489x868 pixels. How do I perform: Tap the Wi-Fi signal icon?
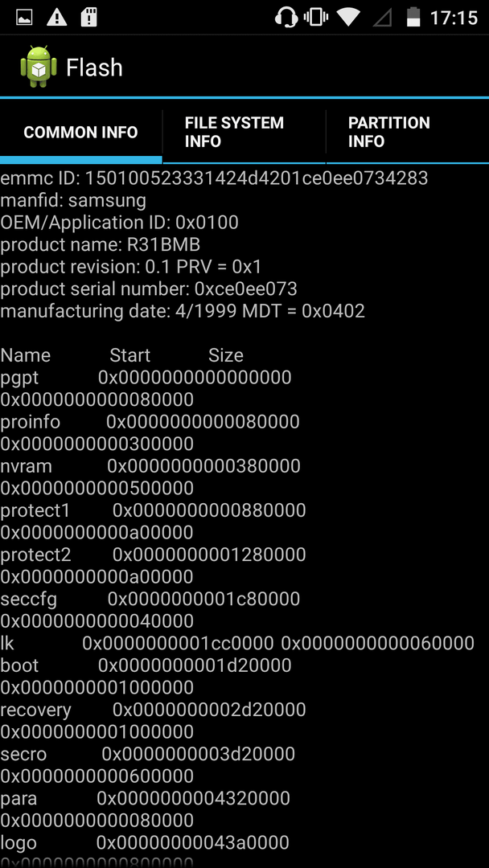coord(348,17)
